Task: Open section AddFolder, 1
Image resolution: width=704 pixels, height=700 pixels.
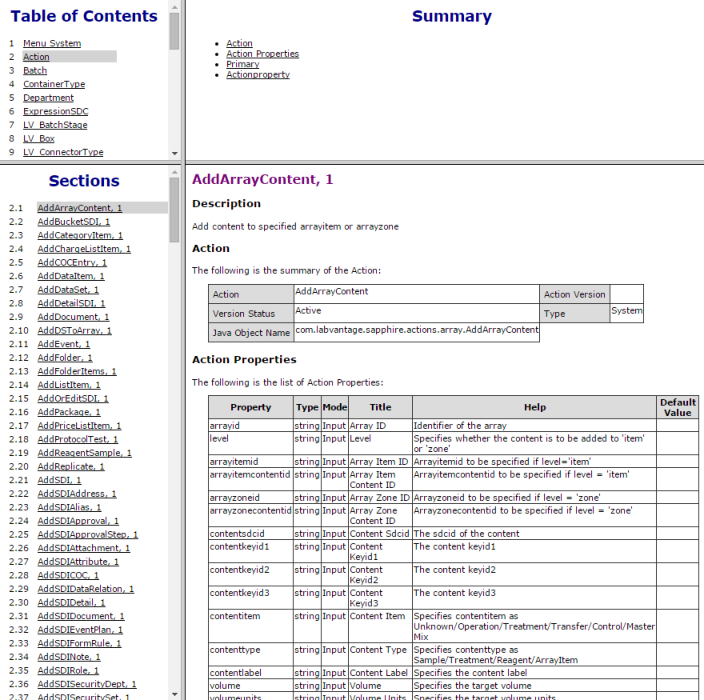Action: (x=65, y=358)
